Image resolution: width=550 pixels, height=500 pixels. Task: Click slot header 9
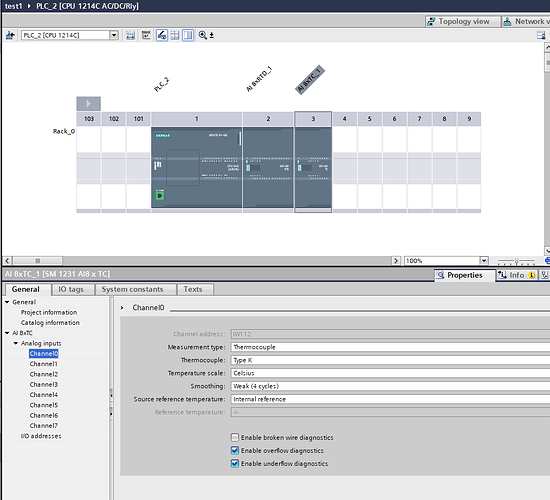[469, 119]
